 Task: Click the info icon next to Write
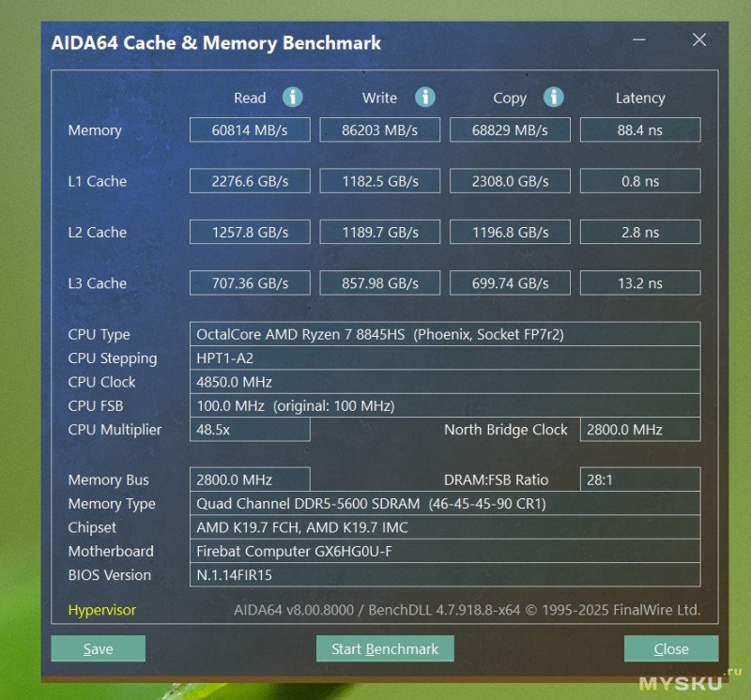(425, 98)
